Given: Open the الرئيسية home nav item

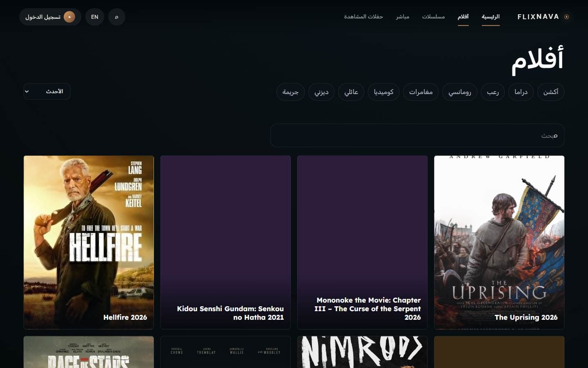Looking at the screenshot, I should click(490, 17).
